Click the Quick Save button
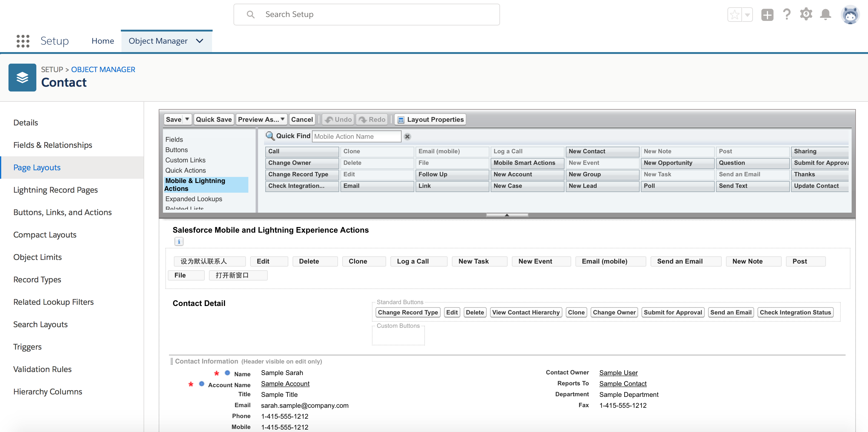The width and height of the screenshot is (868, 432). [x=214, y=119]
